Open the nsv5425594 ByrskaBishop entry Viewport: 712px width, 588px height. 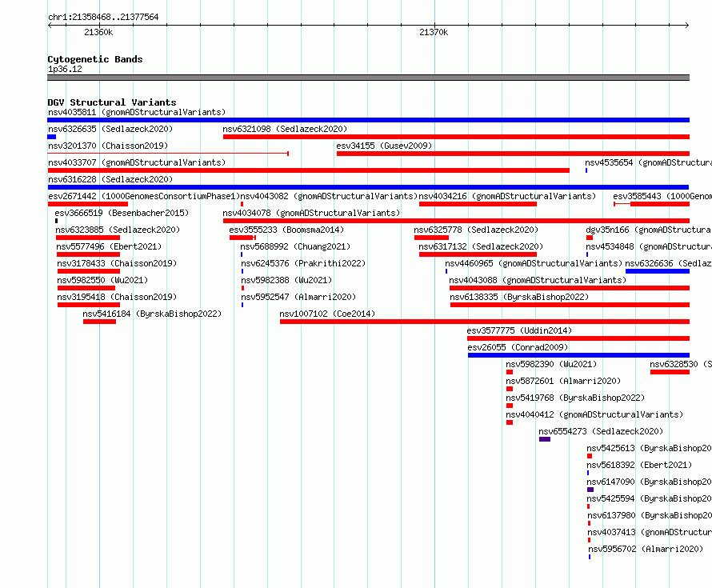tap(650, 498)
